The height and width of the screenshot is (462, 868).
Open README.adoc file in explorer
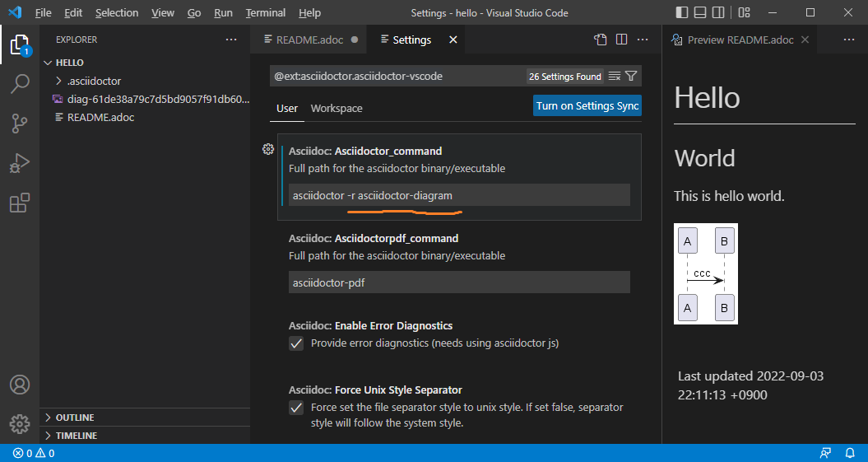[x=100, y=117]
